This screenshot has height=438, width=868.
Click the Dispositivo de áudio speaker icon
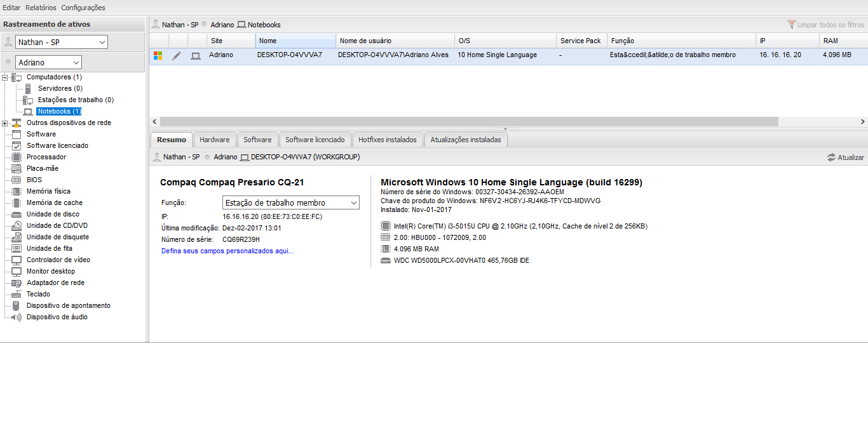17,317
